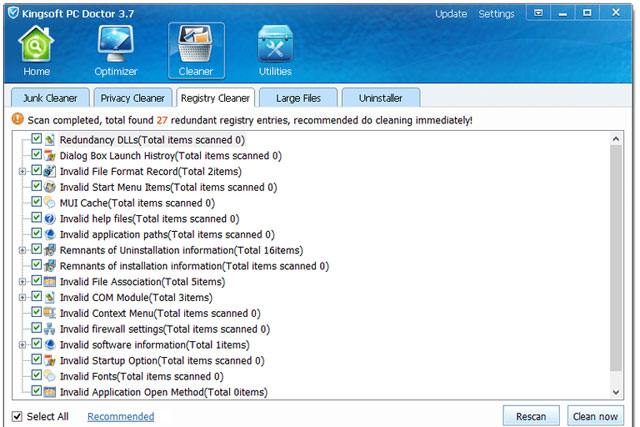Click the Dialog Box Launch Histroy icon
The width and height of the screenshot is (640, 427).
click(x=49, y=156)
